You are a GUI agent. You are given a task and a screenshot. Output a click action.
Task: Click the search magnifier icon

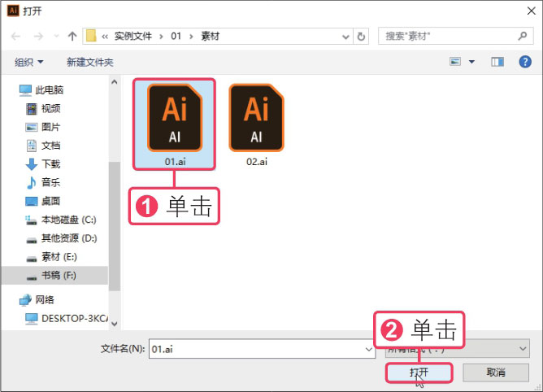(x=523, y=36)
